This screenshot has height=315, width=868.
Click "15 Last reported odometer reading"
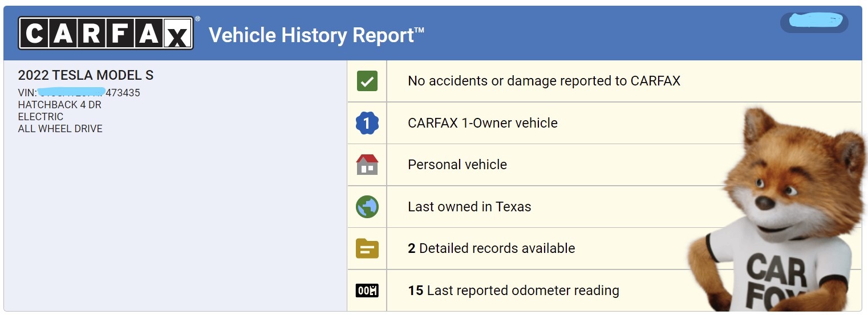(x=513, y=291)
